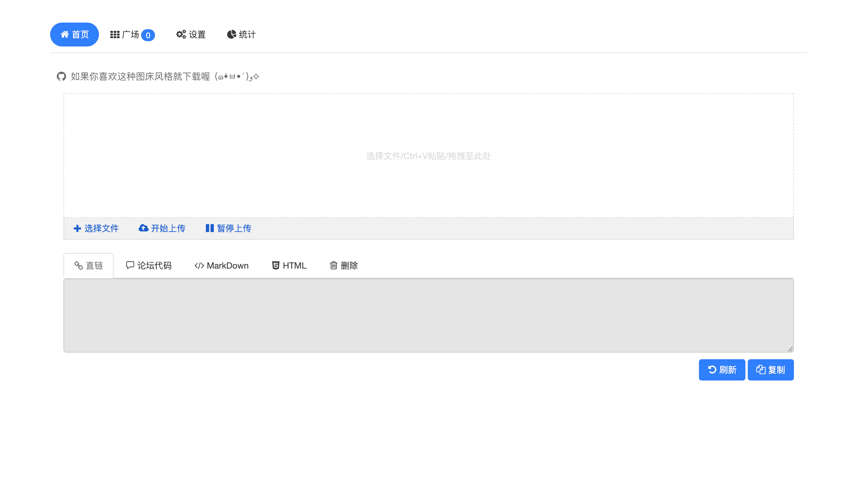Viewport: 856px width, 504px height.
Task: Click the GitHub icon beside the notice
Action: tap(61, 76)
